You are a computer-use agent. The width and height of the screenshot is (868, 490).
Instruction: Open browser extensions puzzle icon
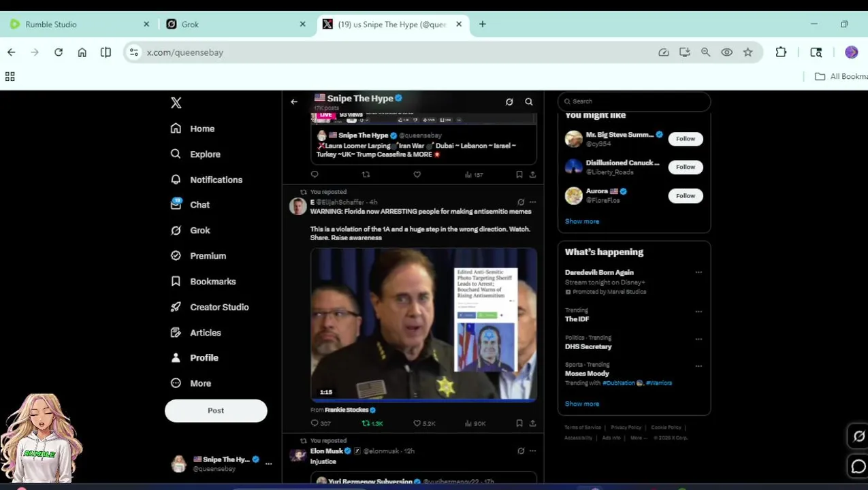tap(781, 52)
